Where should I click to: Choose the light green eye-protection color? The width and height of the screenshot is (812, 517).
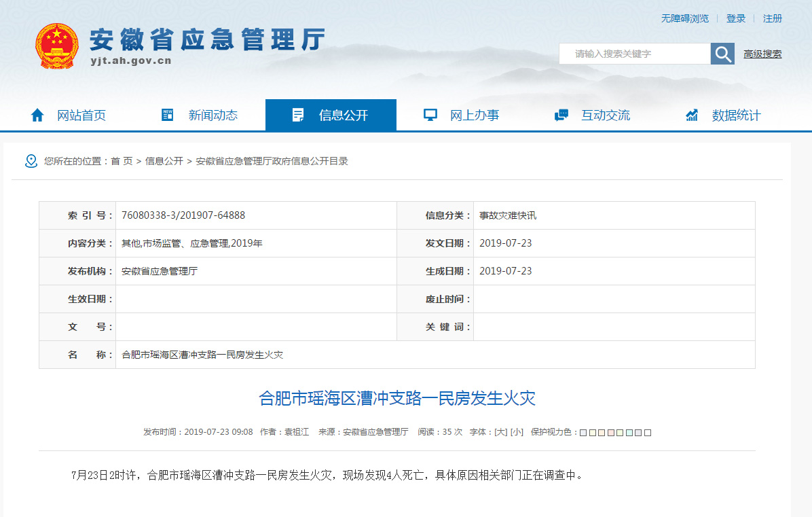[x=620, y=433]
